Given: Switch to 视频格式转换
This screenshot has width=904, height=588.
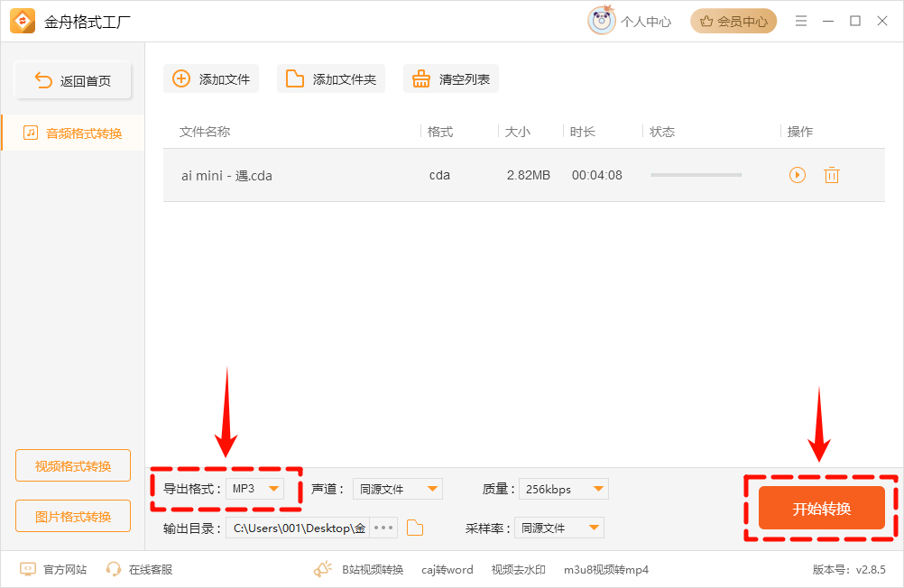Looking at the screenshot, I should click(73, 465).
